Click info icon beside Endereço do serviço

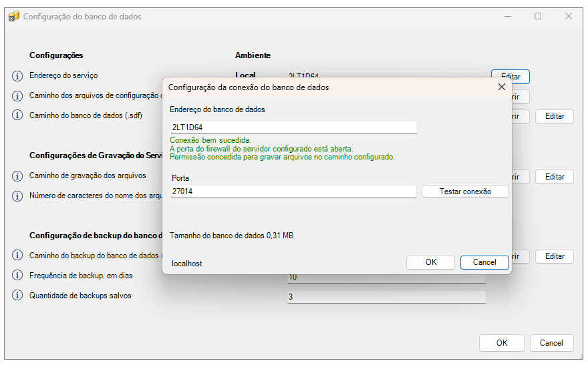click(x=17, y=76)
